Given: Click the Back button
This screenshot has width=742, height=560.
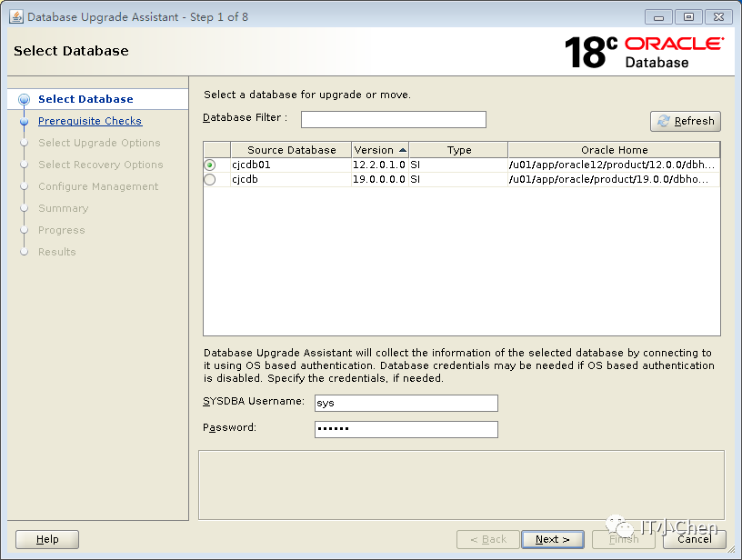Looking at the screenshot, I should coord(488,539).
